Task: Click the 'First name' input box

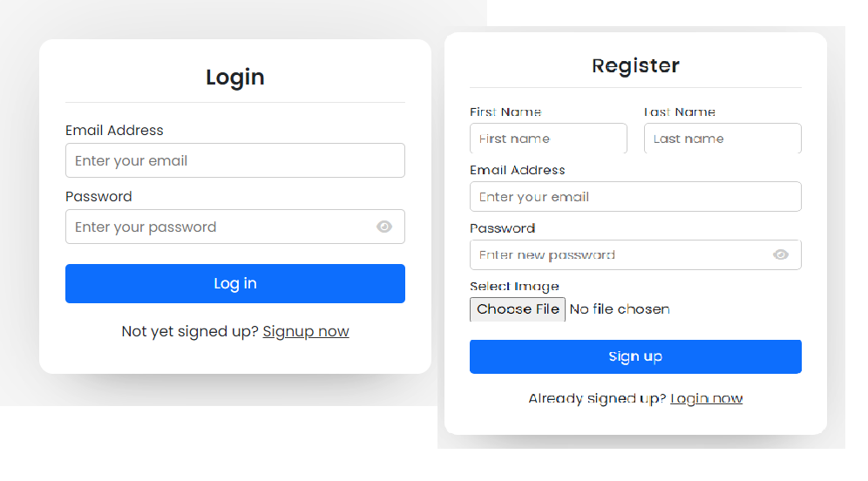Action: [x=548, y=139]
